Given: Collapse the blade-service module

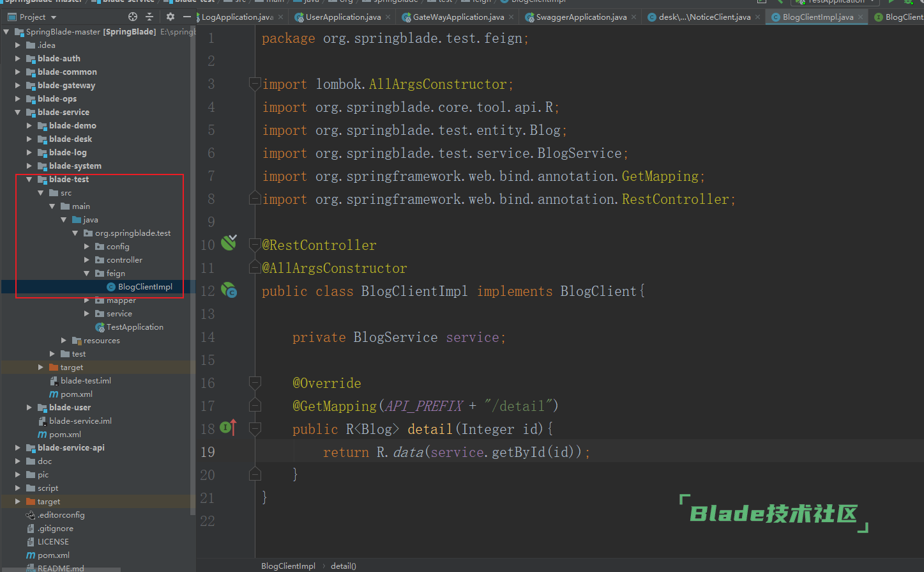Looking at the screenshot, I should click(x=18, y=112).
